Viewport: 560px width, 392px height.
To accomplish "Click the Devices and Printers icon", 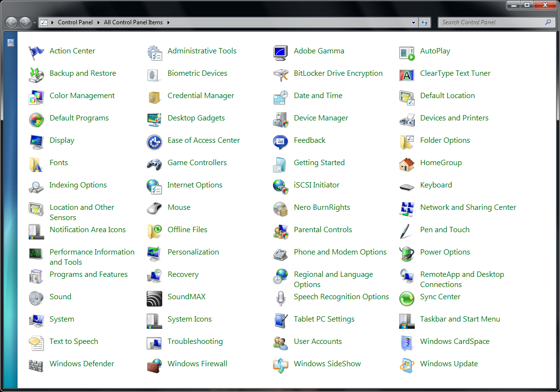I will coord(407,120).
